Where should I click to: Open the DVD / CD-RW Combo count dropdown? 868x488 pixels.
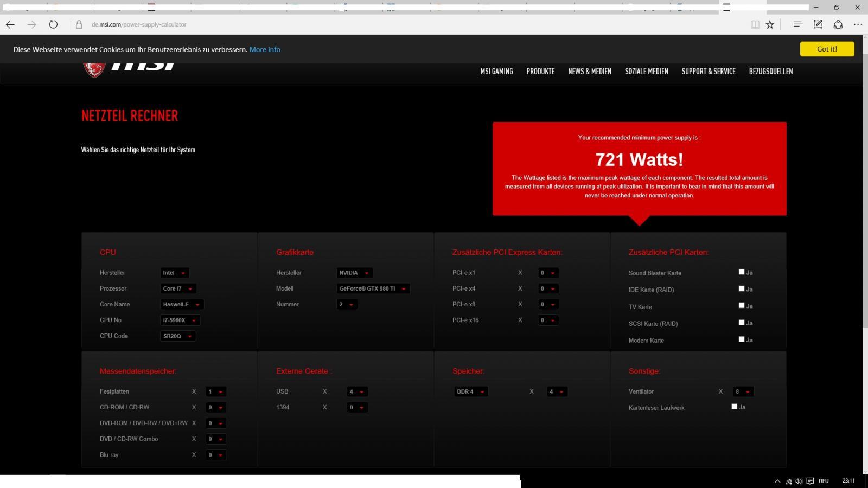(216, 439)
